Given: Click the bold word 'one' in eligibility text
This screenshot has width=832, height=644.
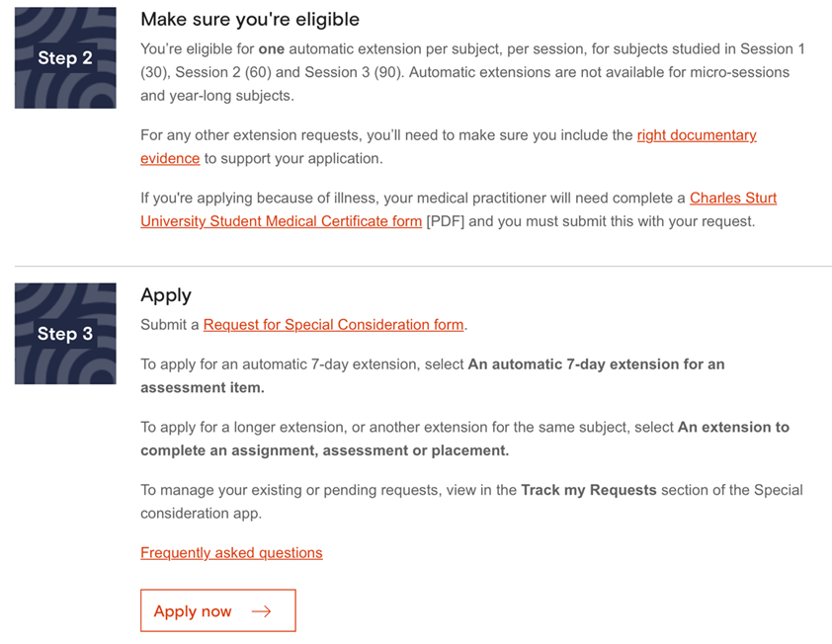Looking at the screenshot, I should coord(271,48).
